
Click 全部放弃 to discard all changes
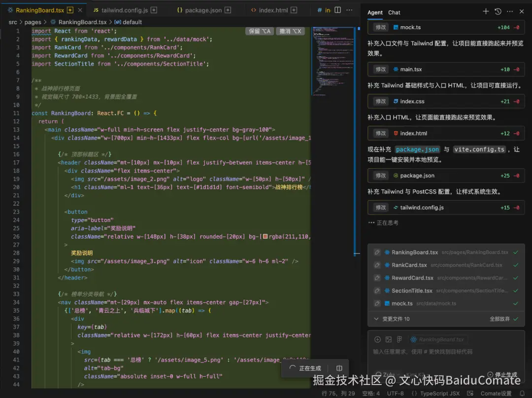coord(499,319)
